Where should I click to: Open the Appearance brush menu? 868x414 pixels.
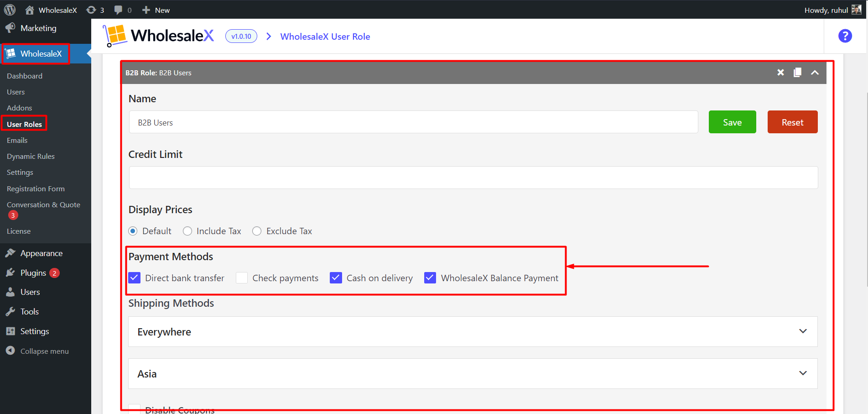click(x=34, y=253)
